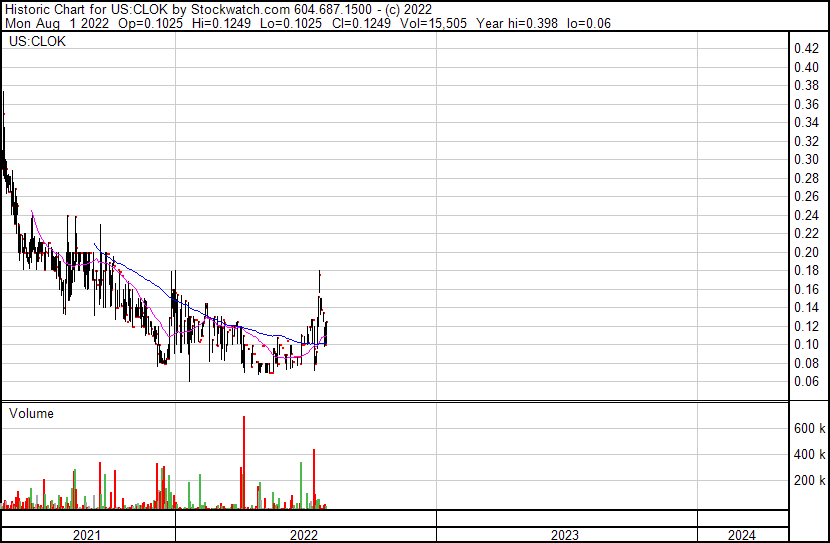This screenshot has width=830, height=543.
Task: Select the 2021 year label on axis
Action: click(x=87, y=535)
